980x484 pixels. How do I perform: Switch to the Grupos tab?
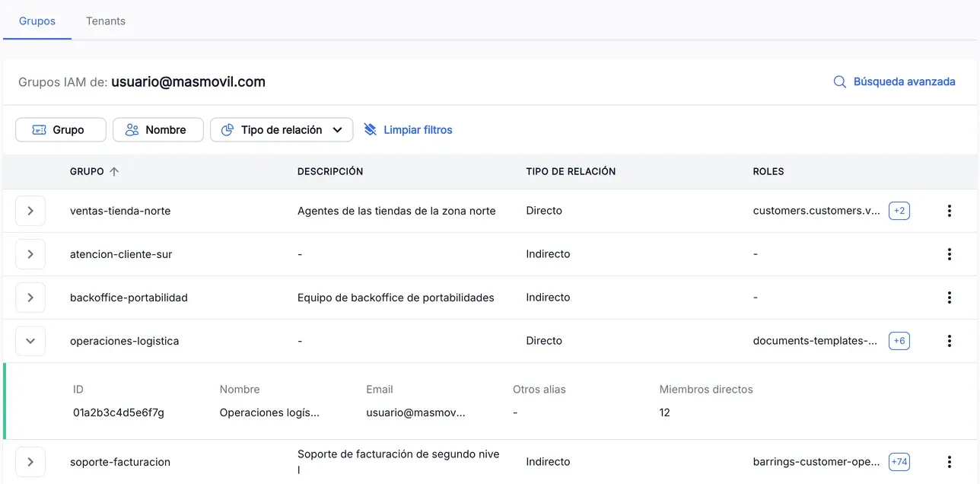click(x=37, y=21)
